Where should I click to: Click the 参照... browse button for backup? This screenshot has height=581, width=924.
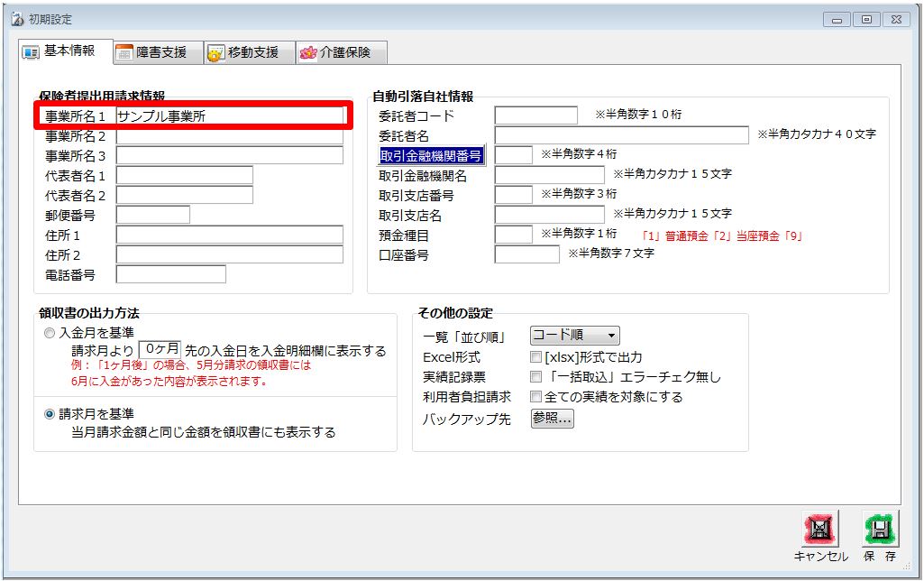point(552,419)
